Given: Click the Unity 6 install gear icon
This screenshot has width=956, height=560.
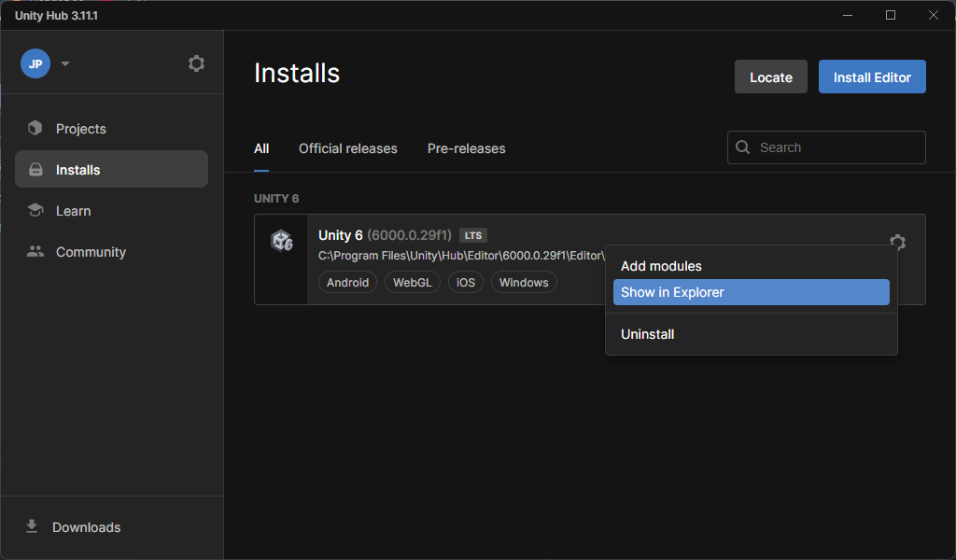Looking at the screenshot, I should pyautogui.click(x=897, y=242).
